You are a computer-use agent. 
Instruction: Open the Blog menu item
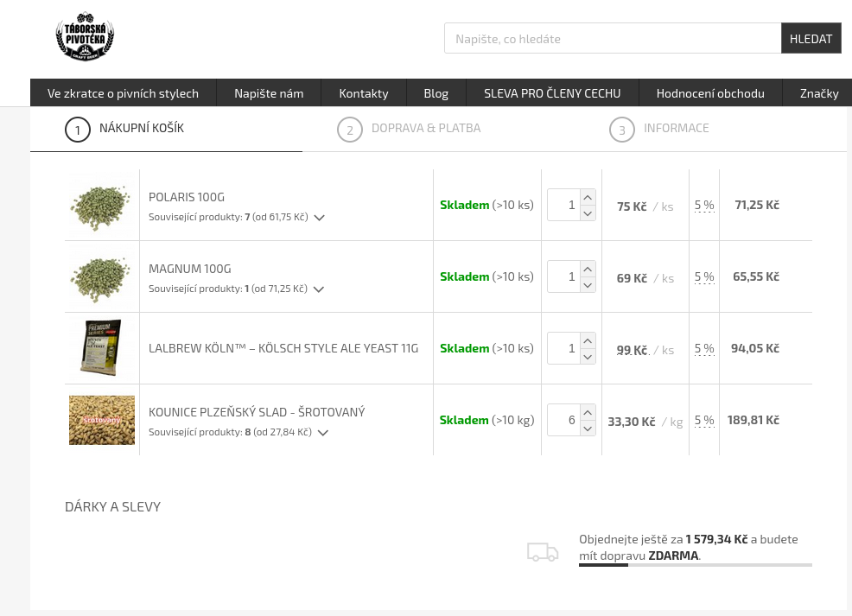[436, 93]
